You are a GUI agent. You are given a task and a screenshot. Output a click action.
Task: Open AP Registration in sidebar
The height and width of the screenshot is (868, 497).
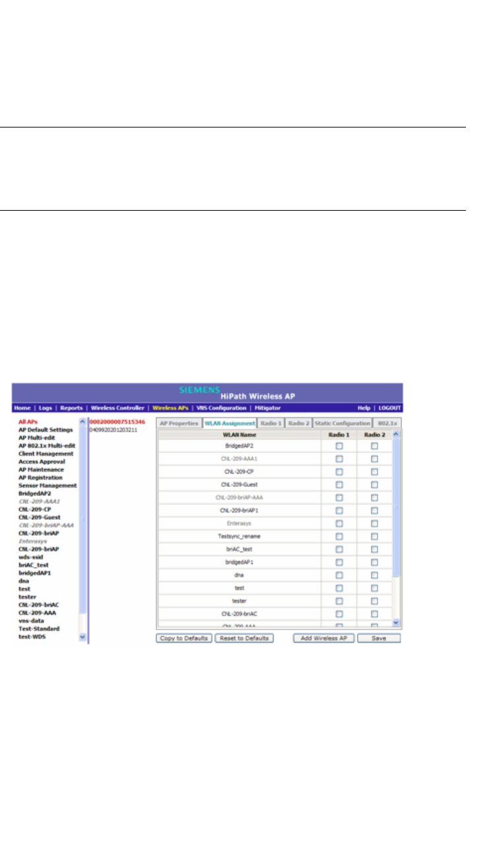(40, 477)
